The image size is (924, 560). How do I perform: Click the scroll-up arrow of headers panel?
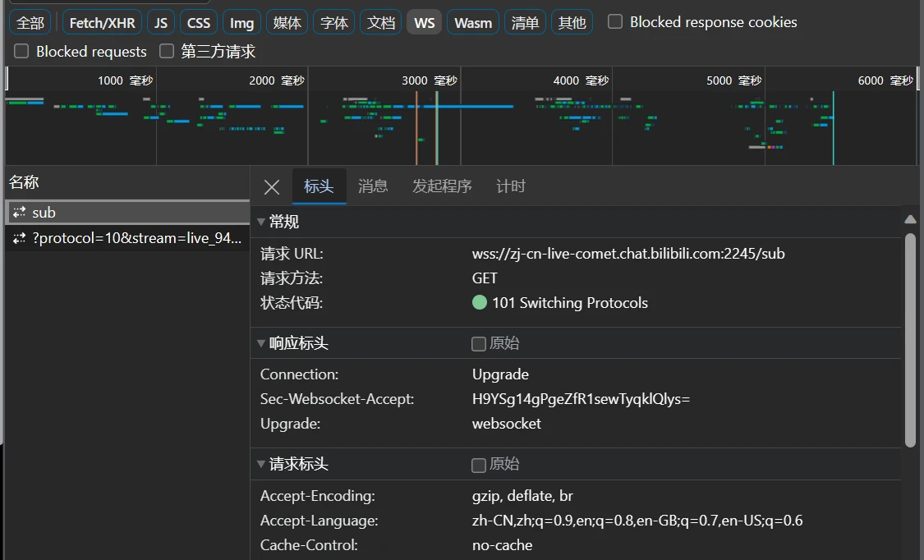[910, 219]
